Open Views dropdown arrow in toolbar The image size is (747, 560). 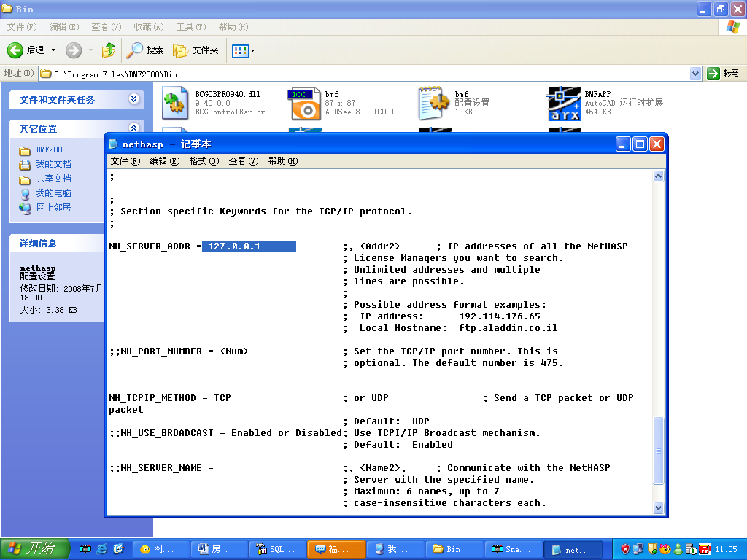(x=252, y=50)
